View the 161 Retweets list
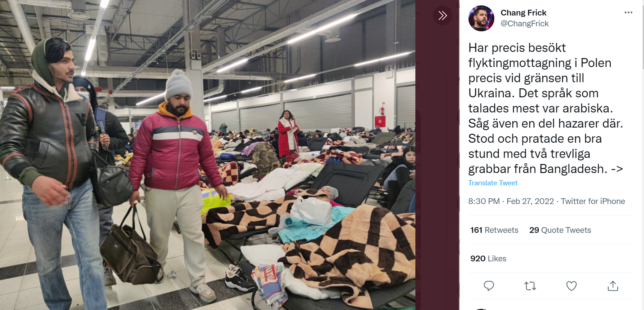The height and width of the screenshot is (310, 644). pyautogui.click(x=494, y=230)
